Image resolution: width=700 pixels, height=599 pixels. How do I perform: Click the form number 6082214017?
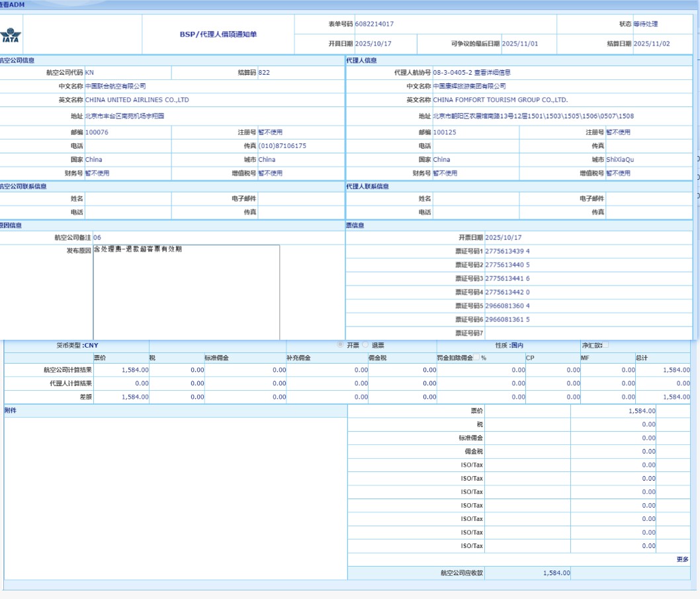(374, 24)
